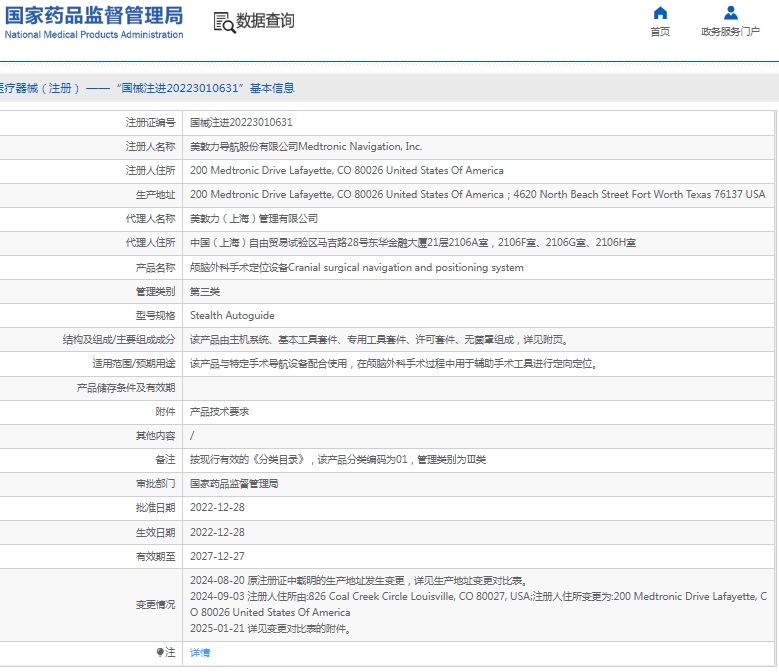Open 政务服务门户 text link

[x=730, y=32]
